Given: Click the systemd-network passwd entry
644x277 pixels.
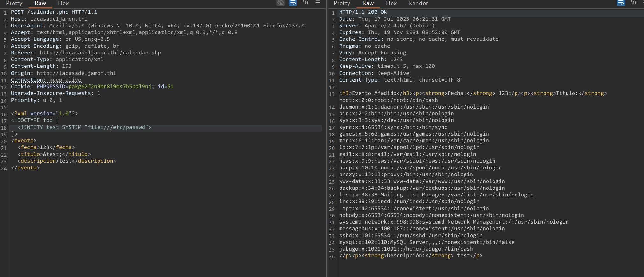Looking at the screenshot, I should coord(454,222).
